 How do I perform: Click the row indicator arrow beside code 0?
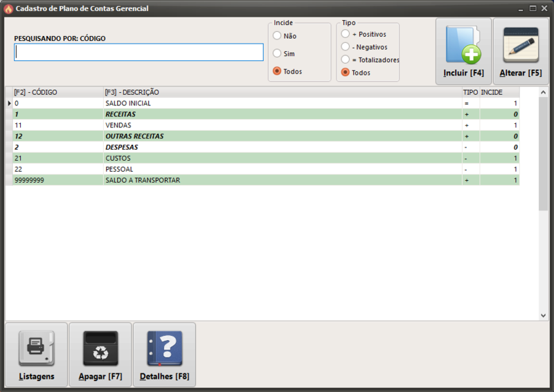pyautogui.click(x=9, y=103)
